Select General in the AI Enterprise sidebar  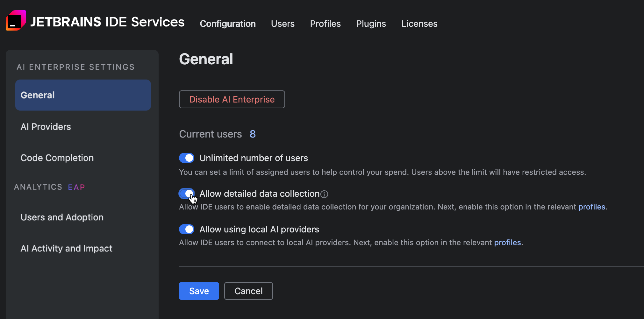point(38,95)
